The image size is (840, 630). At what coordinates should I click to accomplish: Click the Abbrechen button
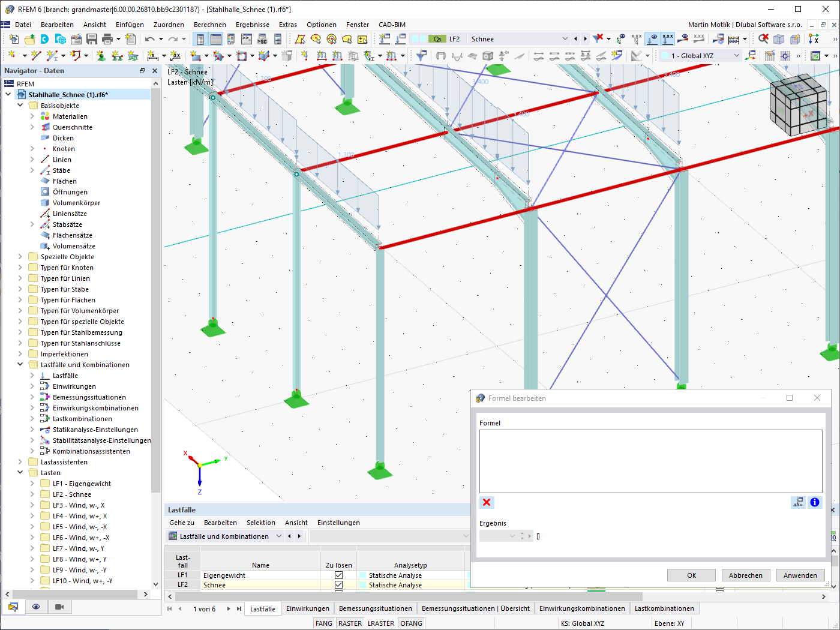coord(745,575)
